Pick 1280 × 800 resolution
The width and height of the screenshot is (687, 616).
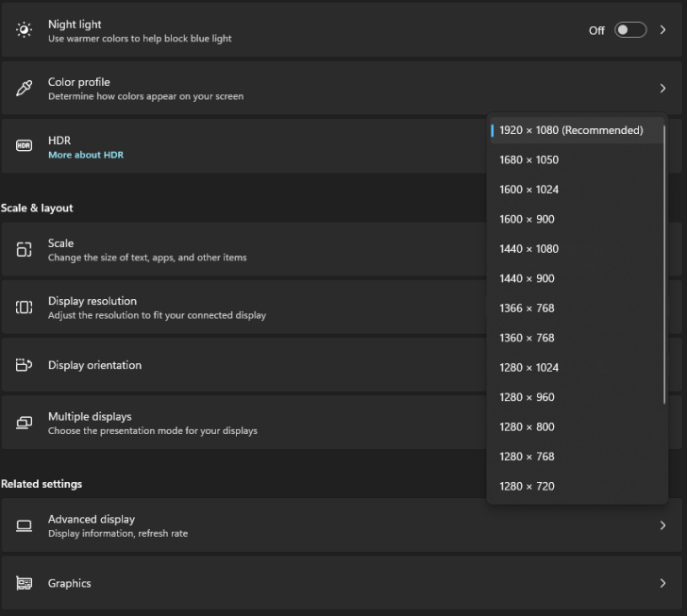(577, 427)
